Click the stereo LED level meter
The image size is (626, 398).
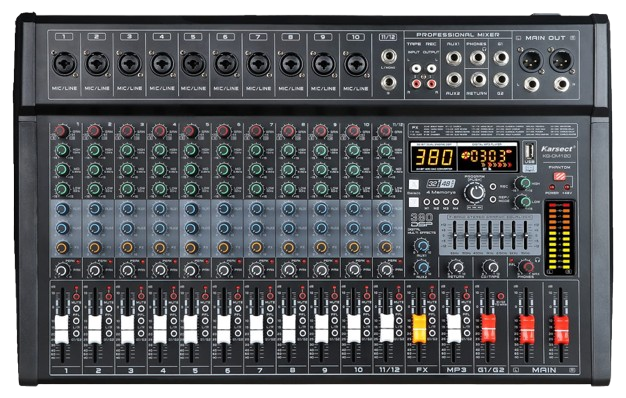[560, 237]
